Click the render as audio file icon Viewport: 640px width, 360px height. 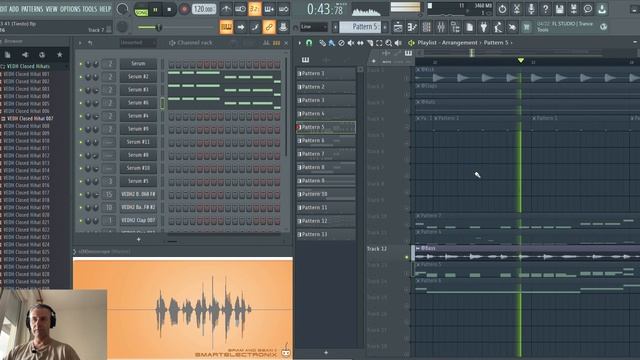pos(573,9)
